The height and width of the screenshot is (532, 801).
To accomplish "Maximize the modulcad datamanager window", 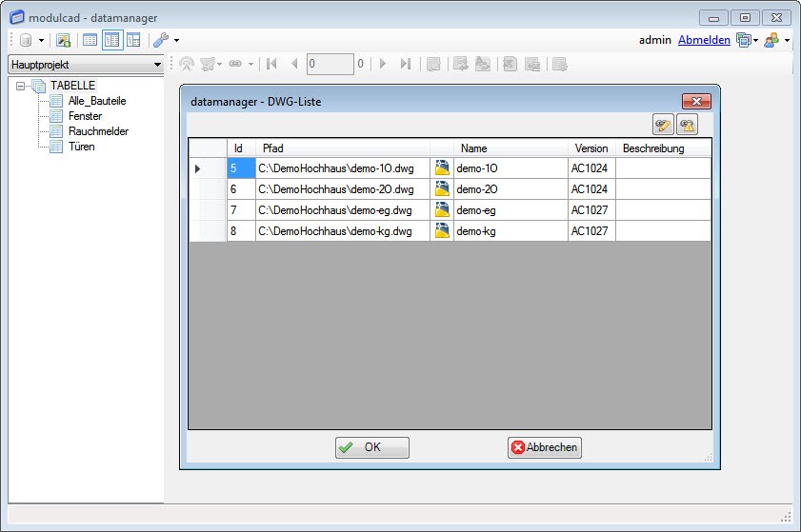I will click(x=745, y=18).
